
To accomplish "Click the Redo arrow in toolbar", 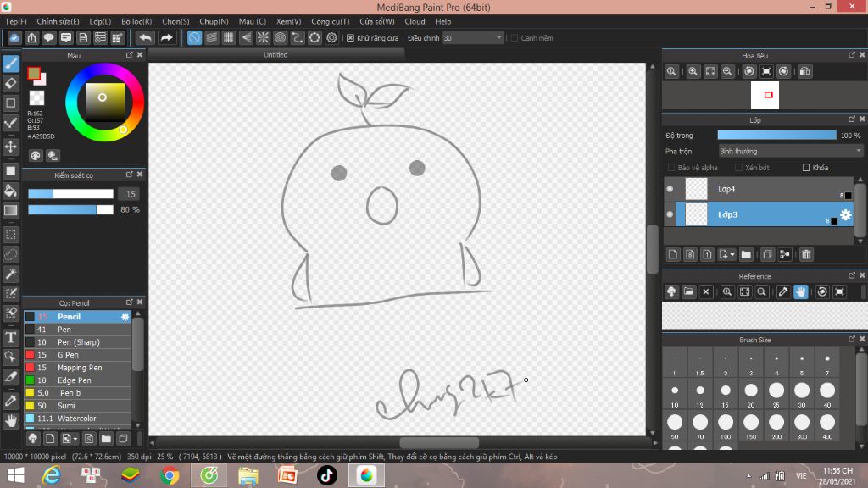I will (x=166, y=37).
